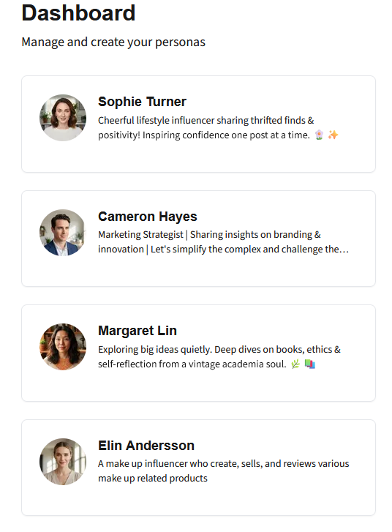Click the books emoji in Margaret's bio
This screenshot has width=392, height=532.
310,364
